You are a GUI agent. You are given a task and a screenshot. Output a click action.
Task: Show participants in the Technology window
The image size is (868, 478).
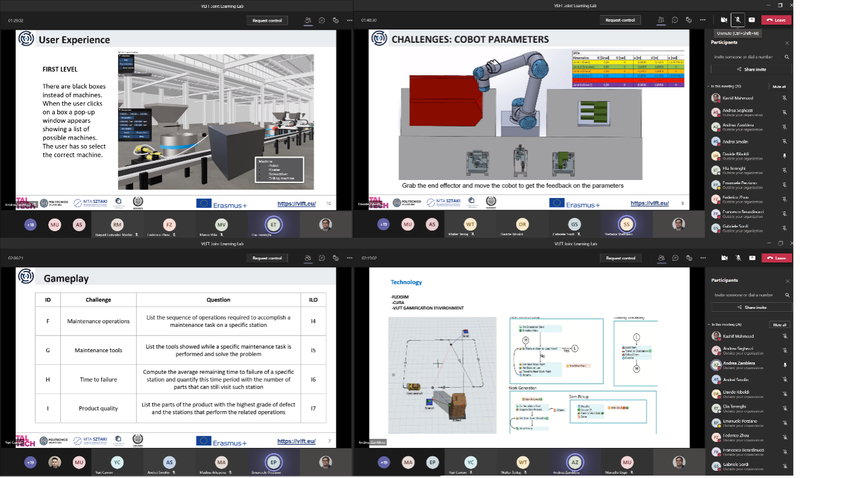coord(661,258)
